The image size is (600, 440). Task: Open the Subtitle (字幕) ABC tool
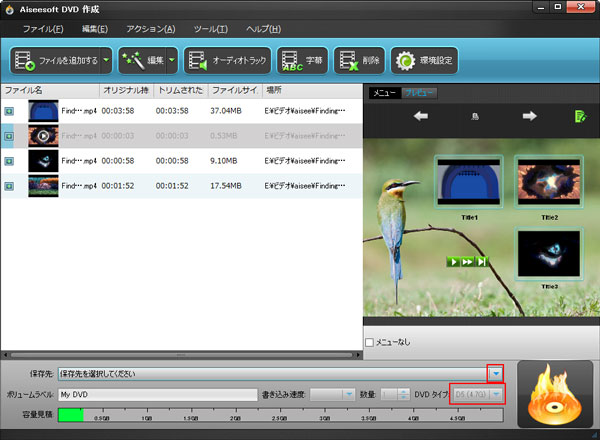[x=302, y=60]
